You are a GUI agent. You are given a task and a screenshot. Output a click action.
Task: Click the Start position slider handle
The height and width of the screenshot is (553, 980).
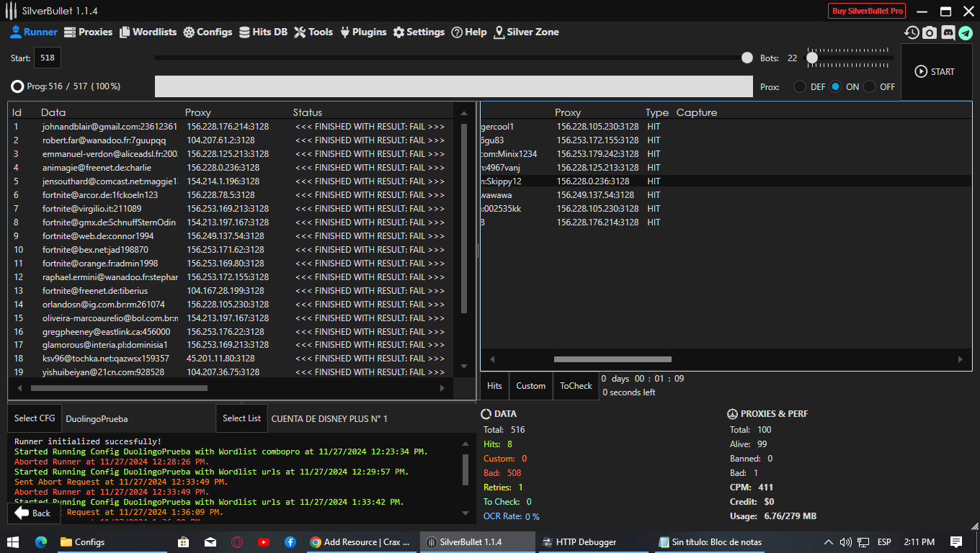pyautogui.click(x=747, y=58)
